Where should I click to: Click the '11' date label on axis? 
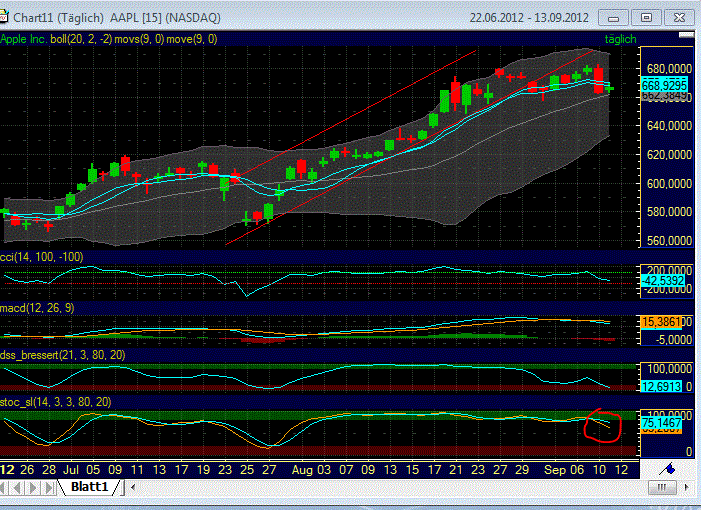137,470
